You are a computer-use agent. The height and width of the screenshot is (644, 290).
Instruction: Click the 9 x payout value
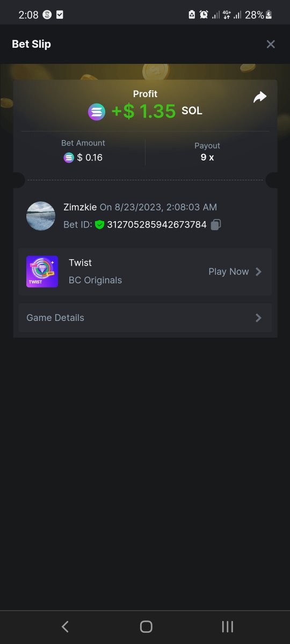coord(207,157)
